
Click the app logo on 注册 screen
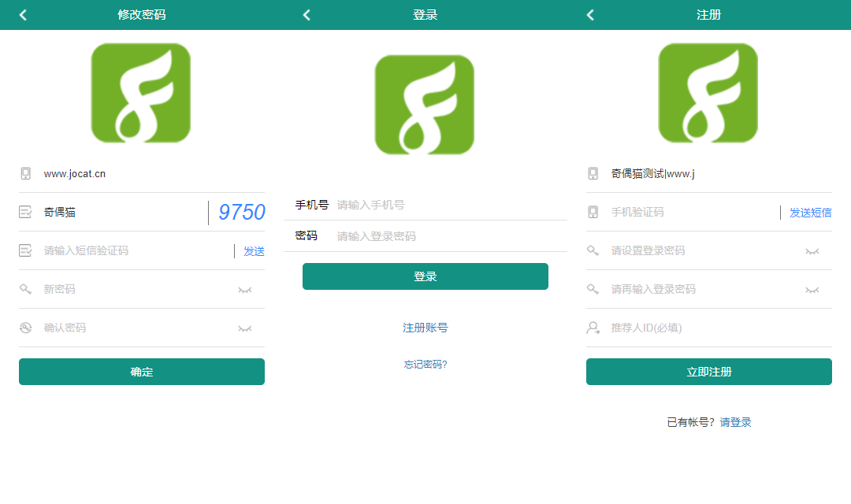tap(708, 93)
